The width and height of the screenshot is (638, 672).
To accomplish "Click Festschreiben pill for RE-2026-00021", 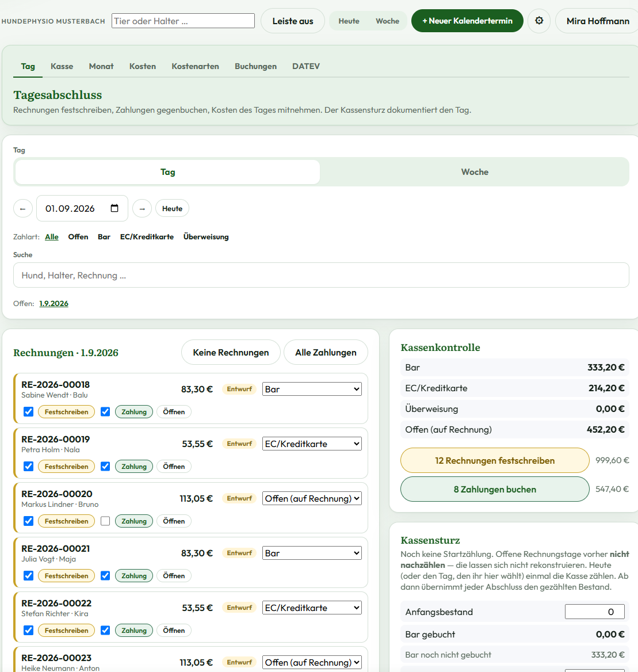I will click(x=66, y=575).
